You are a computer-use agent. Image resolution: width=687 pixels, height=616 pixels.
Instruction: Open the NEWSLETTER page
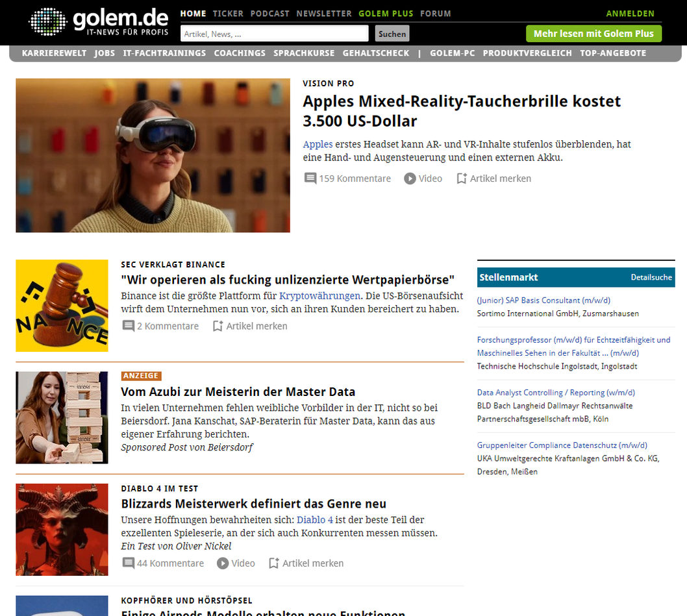tap(324, 14)
